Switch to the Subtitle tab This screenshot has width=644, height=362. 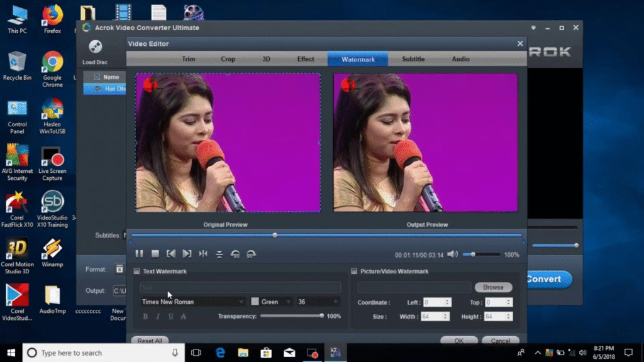[x=413, y=59]
